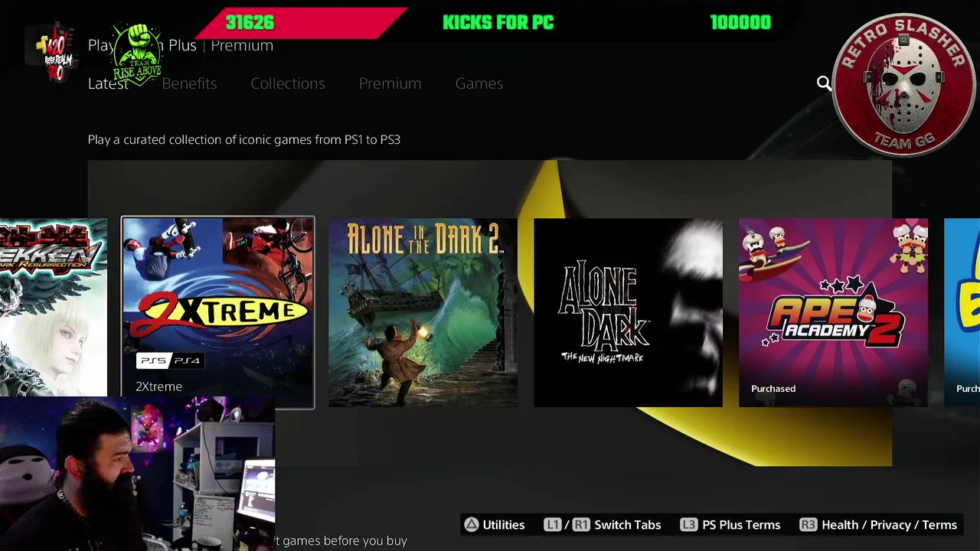The height and width of the screenshot is (551, 980).
Task: Select Alone in the Dark The New Nightmare tile
Action: point(628,312)
